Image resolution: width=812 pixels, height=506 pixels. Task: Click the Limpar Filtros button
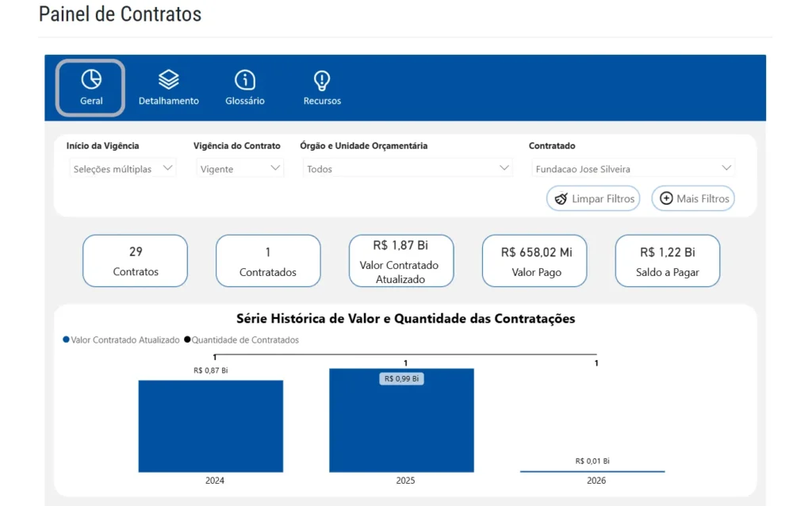click(x=593, y=198)
